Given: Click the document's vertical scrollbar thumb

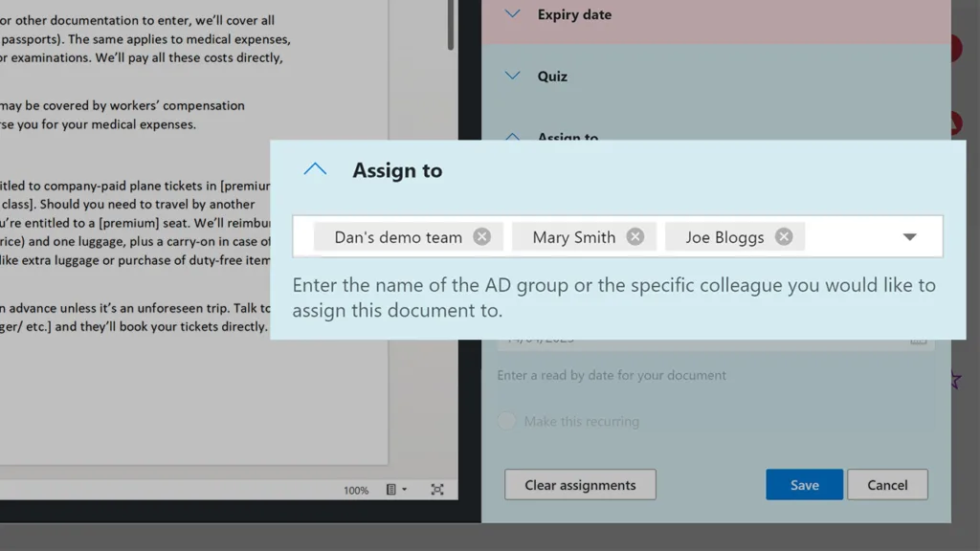Looking at the screenshot, I should point(451,24).
